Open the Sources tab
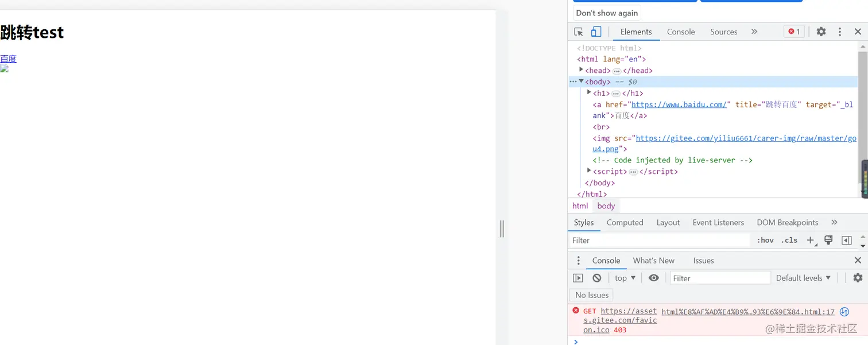Viewport: 868px width, 345px height. coord(723,32)
